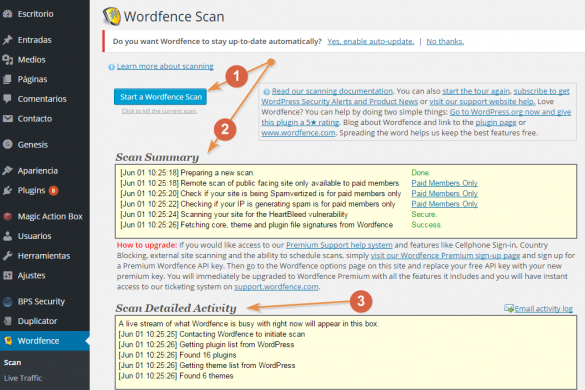This screenshot has width=585, height=390.
Task: Visit our support website help link
Action: [482, 102]
